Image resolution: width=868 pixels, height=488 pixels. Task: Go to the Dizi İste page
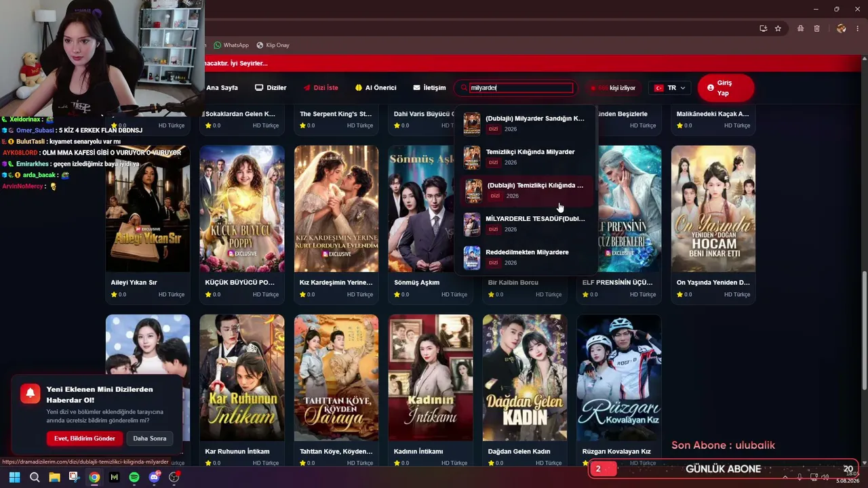click(321, 87)
